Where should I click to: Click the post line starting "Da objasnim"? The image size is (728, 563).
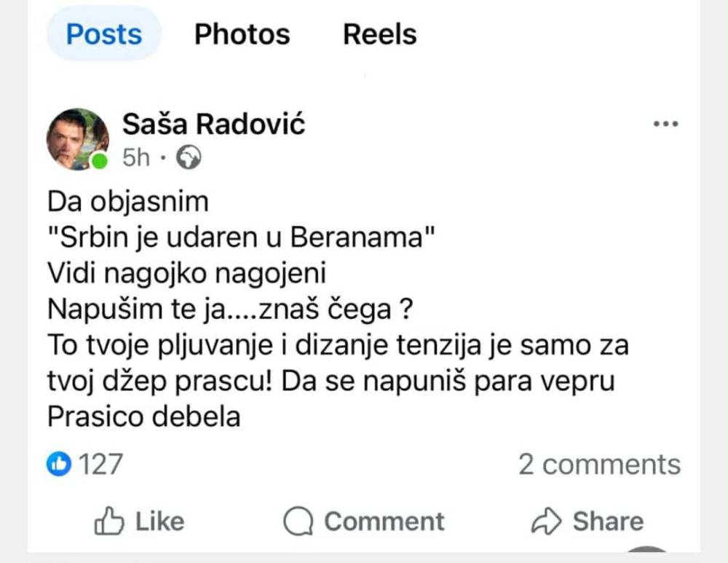[128, 201]
